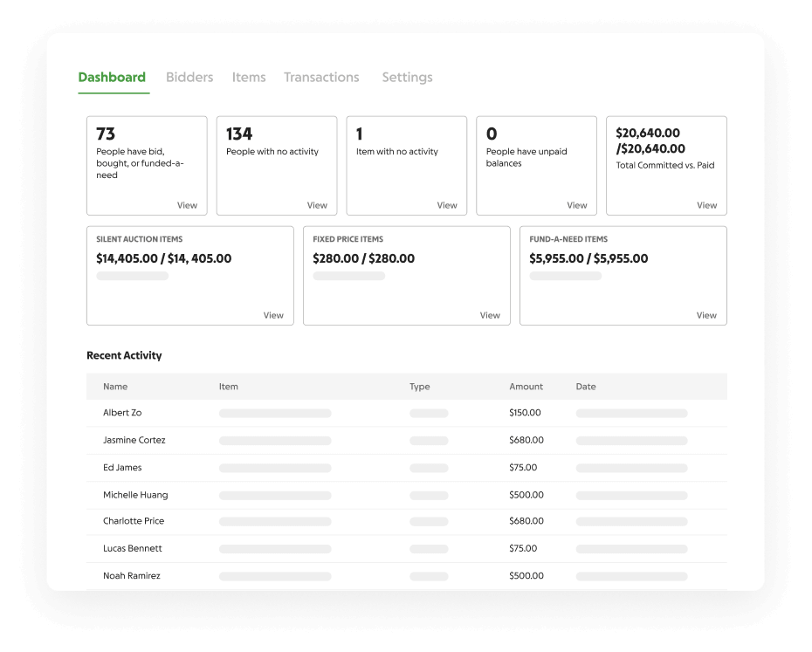Click the Date column header
The width and height of the screenshot is (812, 652).
tap(586, 387)
